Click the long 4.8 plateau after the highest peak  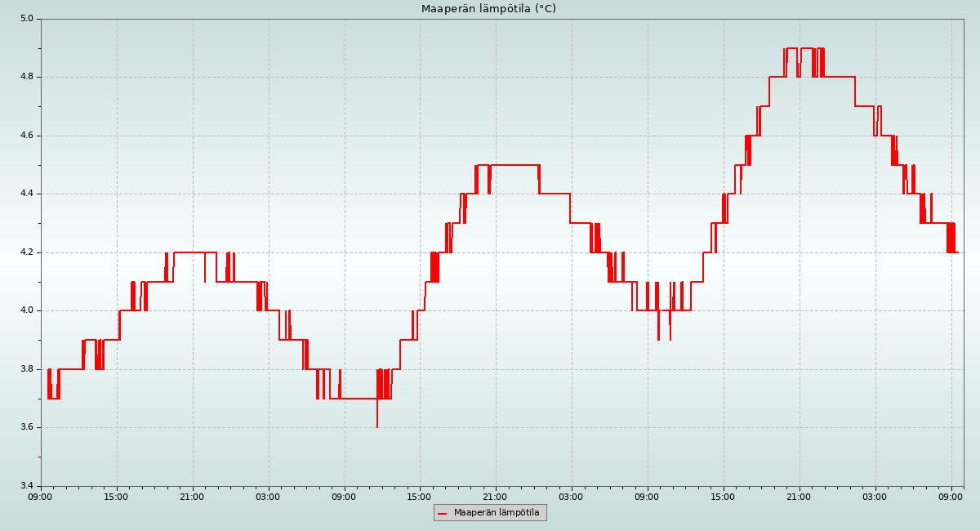click(840, 77)
